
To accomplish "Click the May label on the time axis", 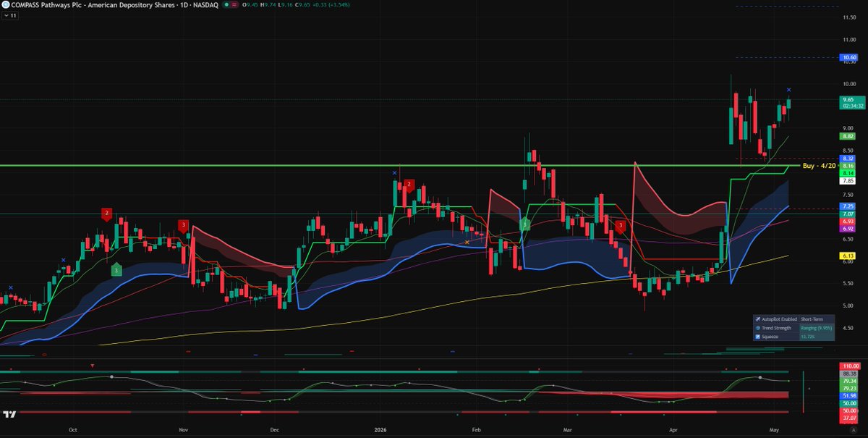I will coord(775,430).
